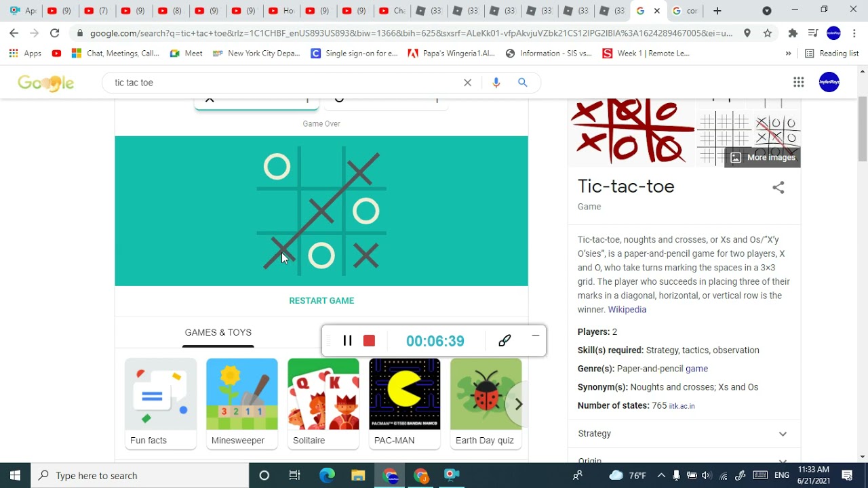Reload the page
Image resolution: width=868 pixels, height=488 pixels.
pyautogui.click(x=54, y=33)
